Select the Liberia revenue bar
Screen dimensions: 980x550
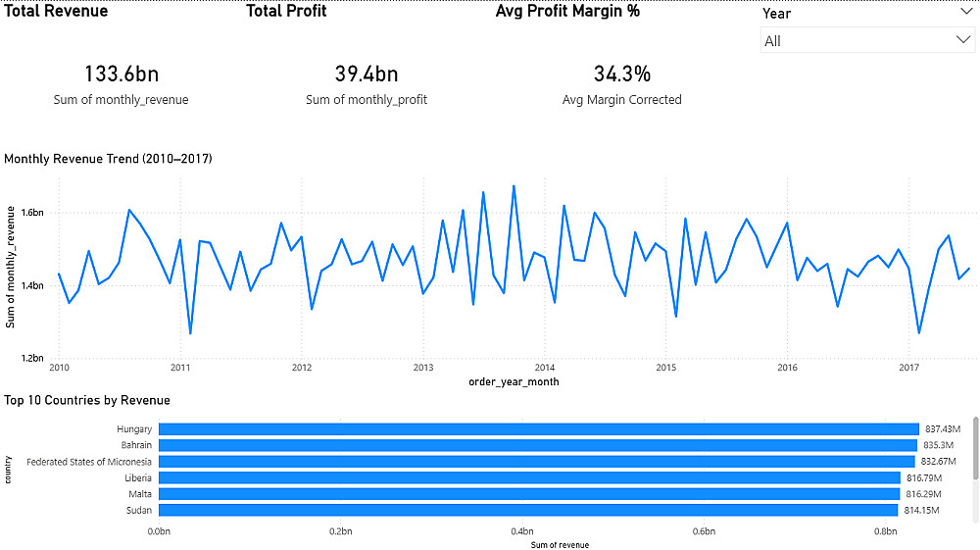point(529,477)
